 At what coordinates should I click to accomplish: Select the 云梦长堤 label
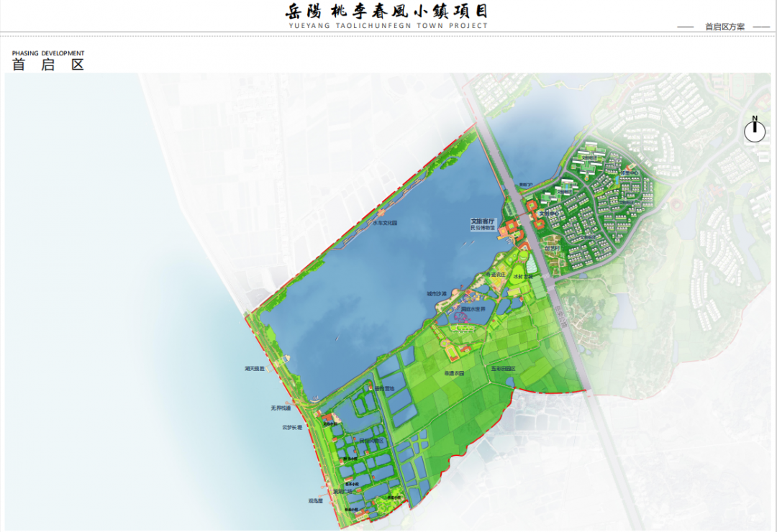(292, 427)
